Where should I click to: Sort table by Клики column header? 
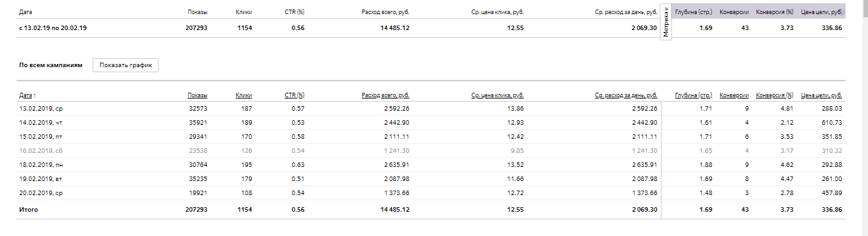[x=244, y=95]
